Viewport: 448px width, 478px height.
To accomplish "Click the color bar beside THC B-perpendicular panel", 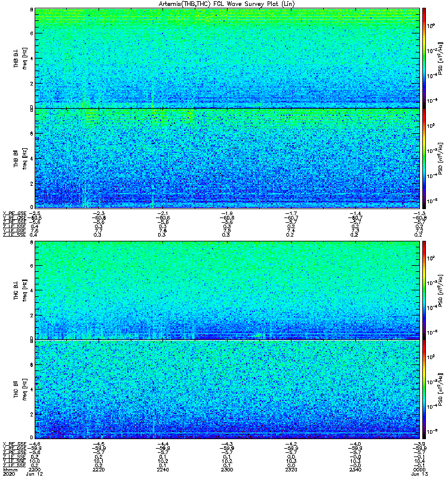I will [x=424, y=290].
